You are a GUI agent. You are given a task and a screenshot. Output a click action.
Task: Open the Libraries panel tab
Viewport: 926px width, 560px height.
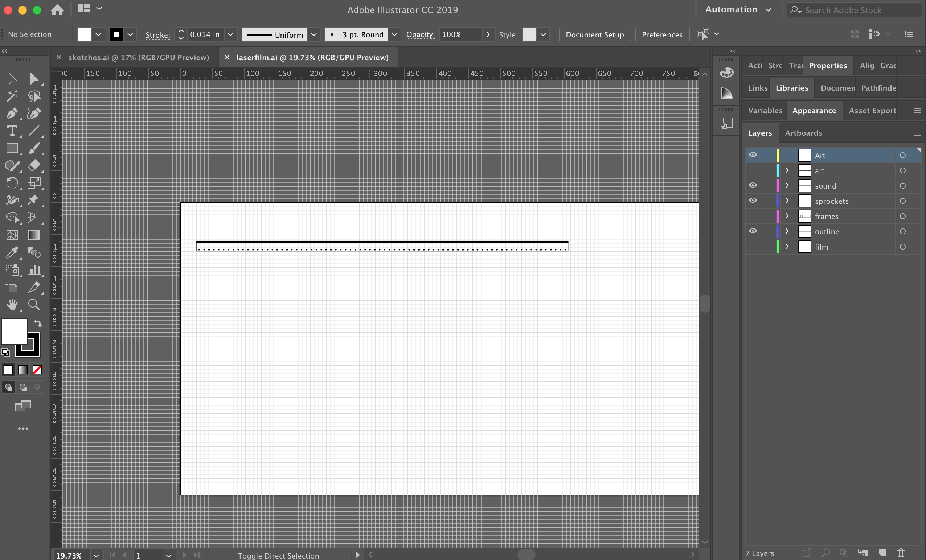[x=792, y=88]
